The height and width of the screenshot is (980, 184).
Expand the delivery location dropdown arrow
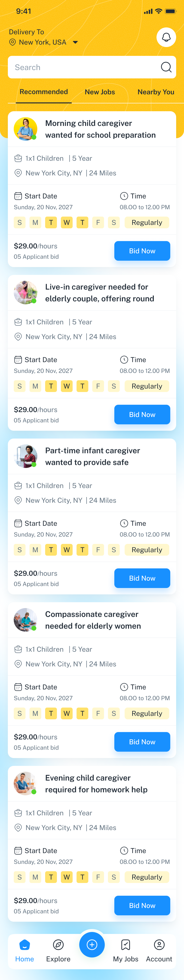[x=75, y=42]
